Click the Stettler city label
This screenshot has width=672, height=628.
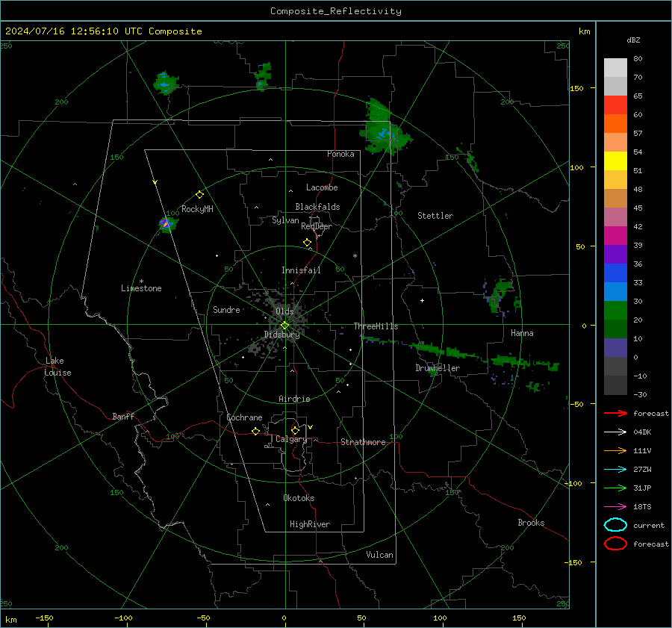[x=435, y=216]
